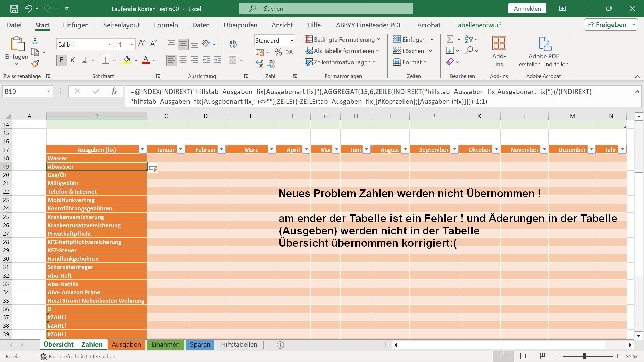
Task: Expand the Calibri font name dropdown
Action: (x=110, y=44)
